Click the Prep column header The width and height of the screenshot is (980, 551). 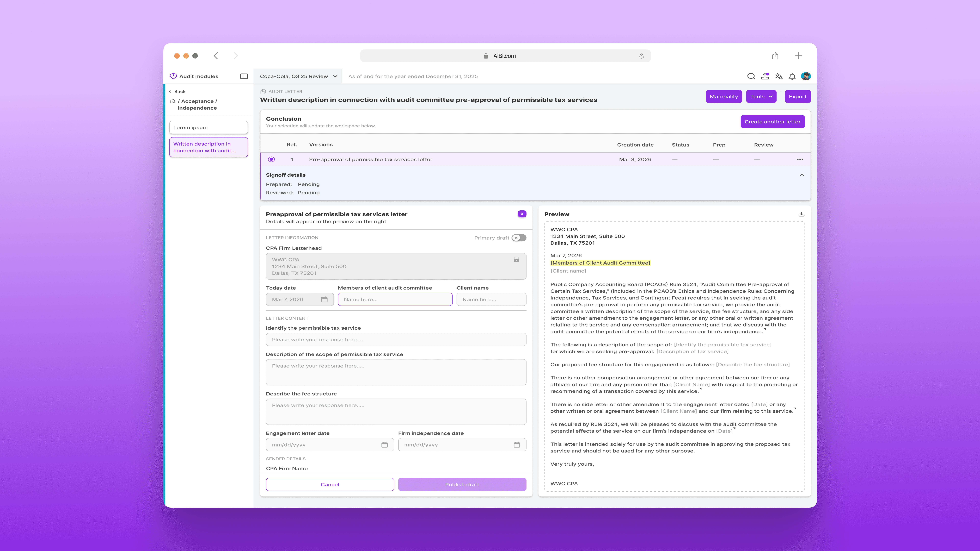(x=719, y=145)
